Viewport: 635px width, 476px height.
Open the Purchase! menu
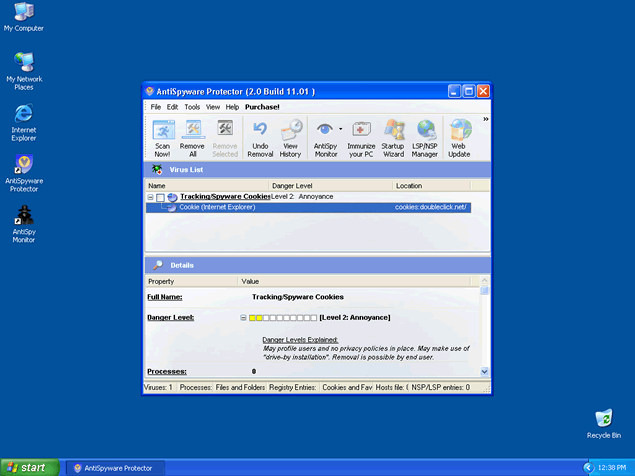(262, 107)
